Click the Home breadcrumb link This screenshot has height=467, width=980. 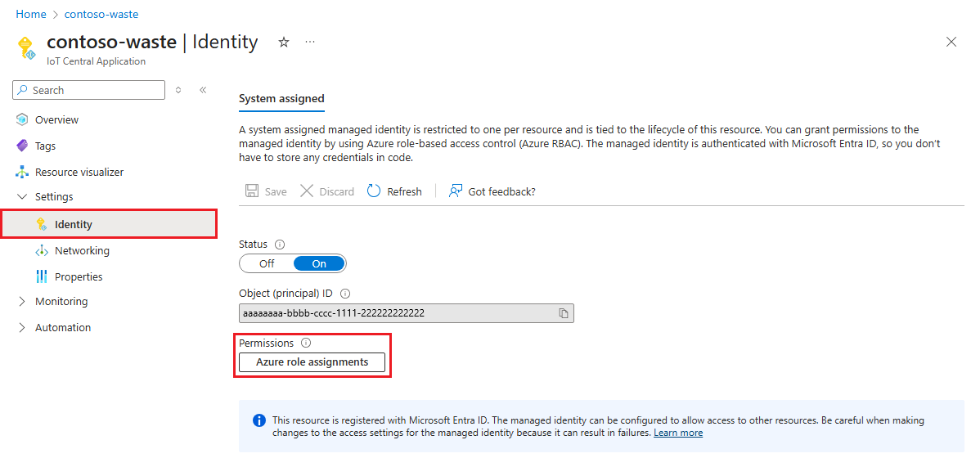point(31,14)
